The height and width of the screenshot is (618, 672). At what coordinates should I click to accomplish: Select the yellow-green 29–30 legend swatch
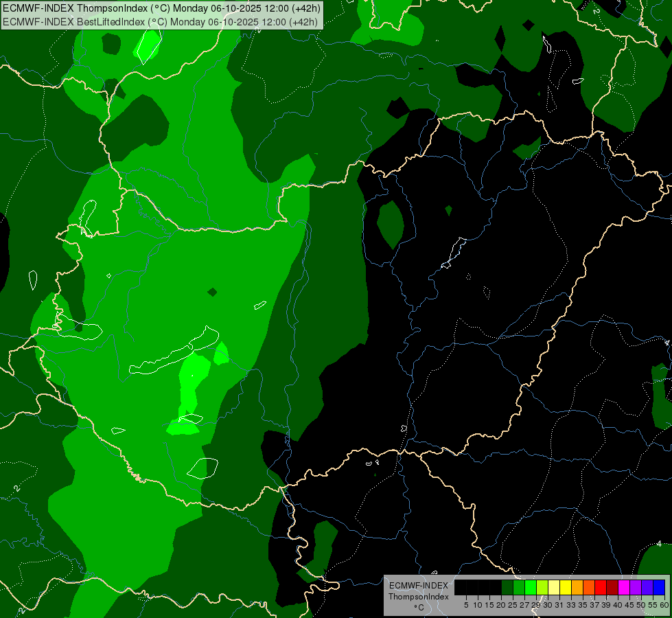[542, 587]
